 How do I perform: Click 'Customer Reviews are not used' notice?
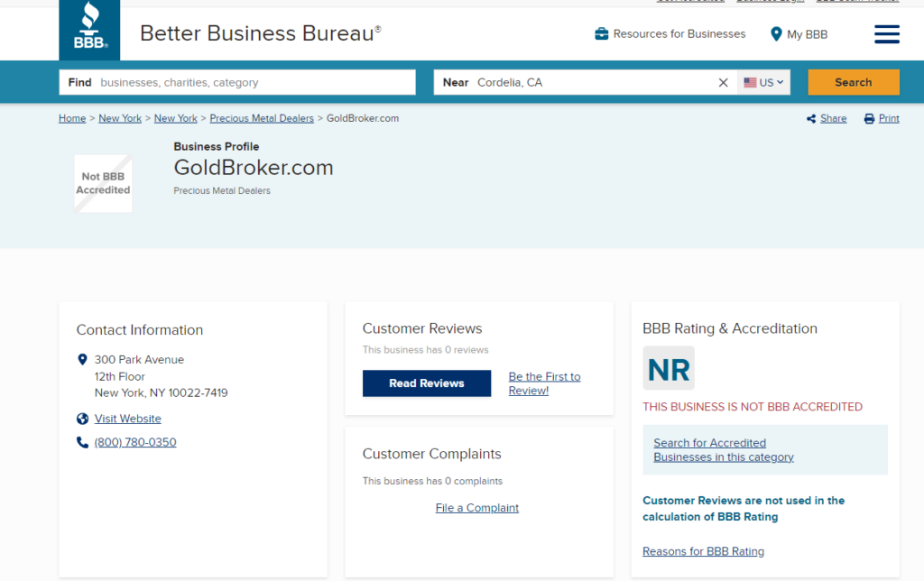744,509
